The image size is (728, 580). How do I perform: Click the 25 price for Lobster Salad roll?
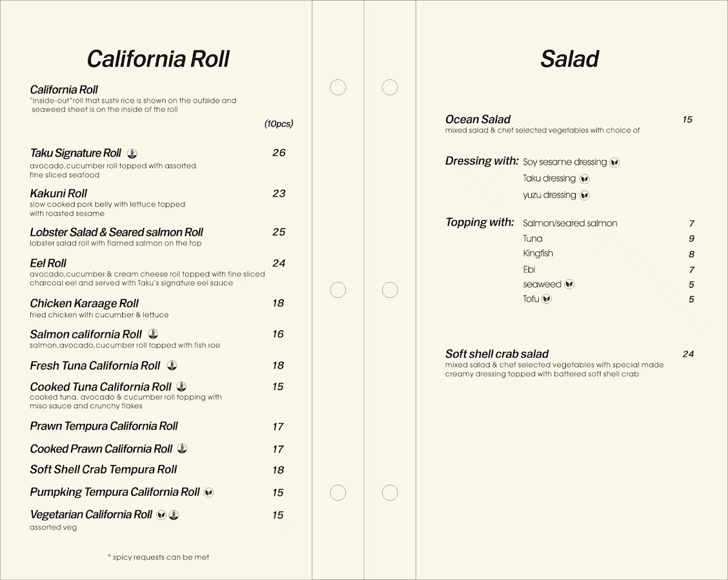pos(278,232)
